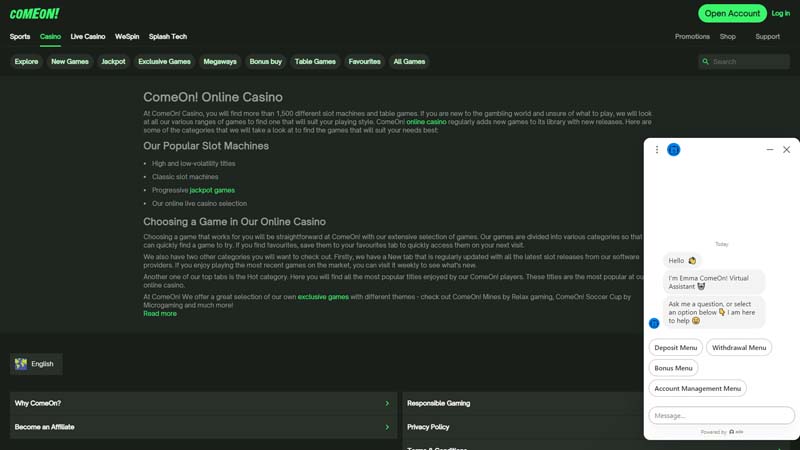Click the Hello chat message bubble
Viewport: 800px width, 450px height.
coord(682,261)
